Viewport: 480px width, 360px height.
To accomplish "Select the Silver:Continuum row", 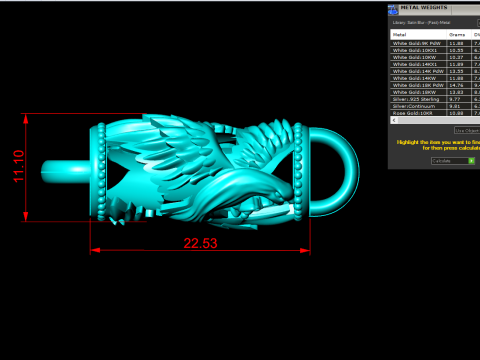I will pos(435,106).
